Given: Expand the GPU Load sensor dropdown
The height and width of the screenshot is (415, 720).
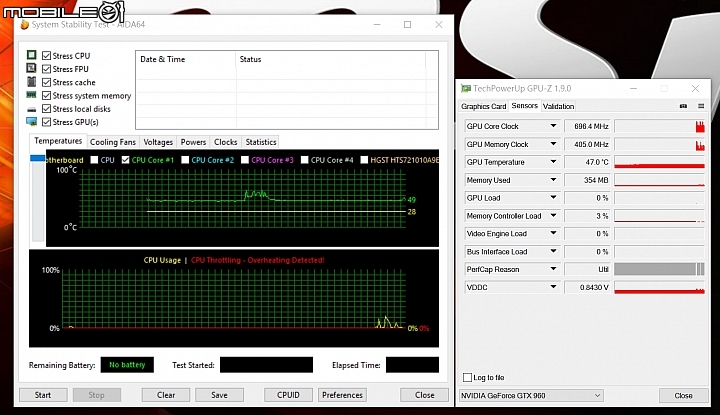Looking at the screenshot, I should click(x=553, y=197).
